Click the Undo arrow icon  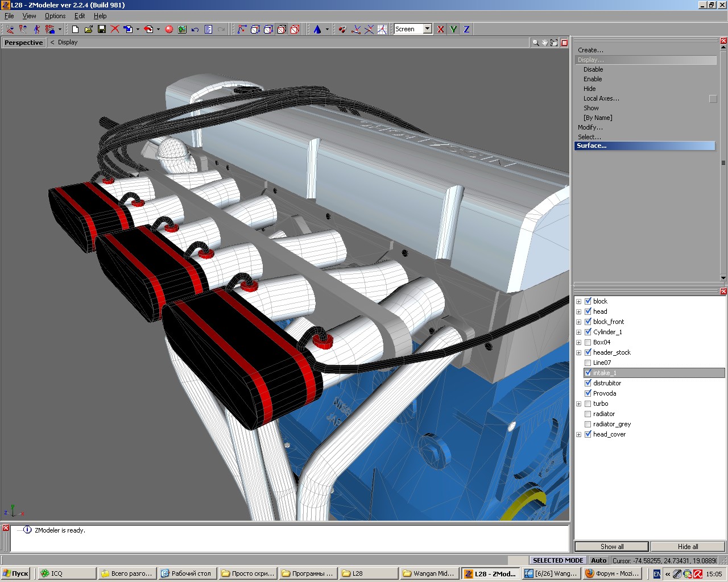coord(195,29)
